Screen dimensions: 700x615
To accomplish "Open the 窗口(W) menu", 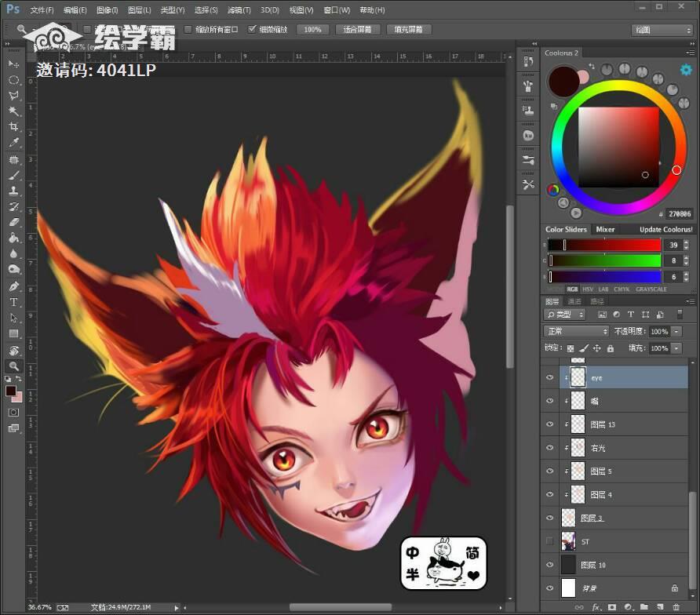I will (337, 10).
